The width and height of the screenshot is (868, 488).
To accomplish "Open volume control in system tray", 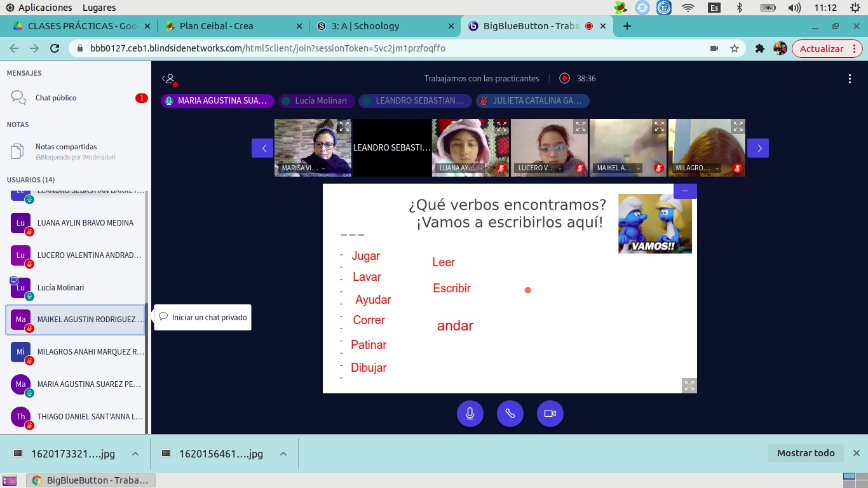I will pyautogui.click(x=794, y=8).
